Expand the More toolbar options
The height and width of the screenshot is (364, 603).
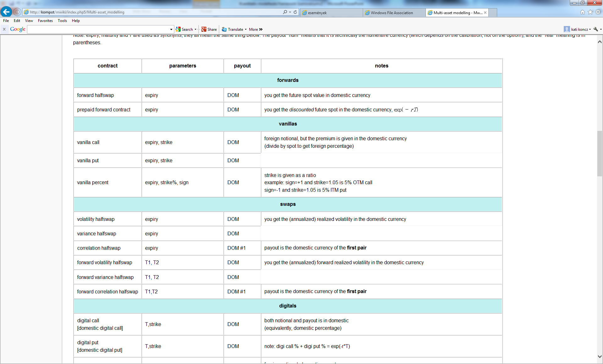click(256, 29)
